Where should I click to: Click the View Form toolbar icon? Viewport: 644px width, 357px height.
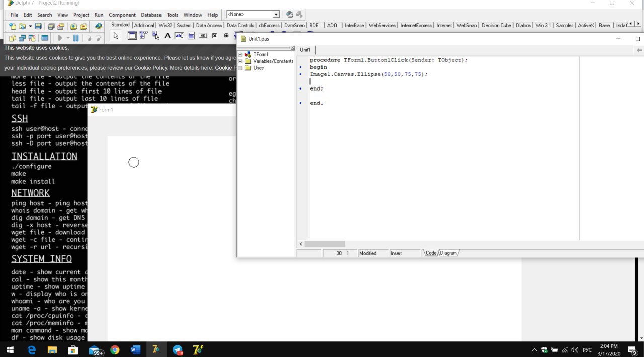pos(22,38)
